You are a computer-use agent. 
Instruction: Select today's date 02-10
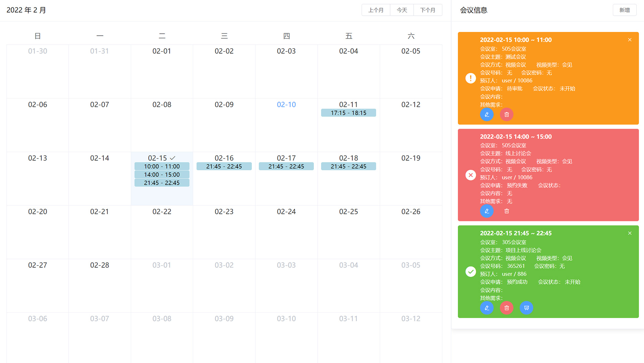[x=286, y=105]
